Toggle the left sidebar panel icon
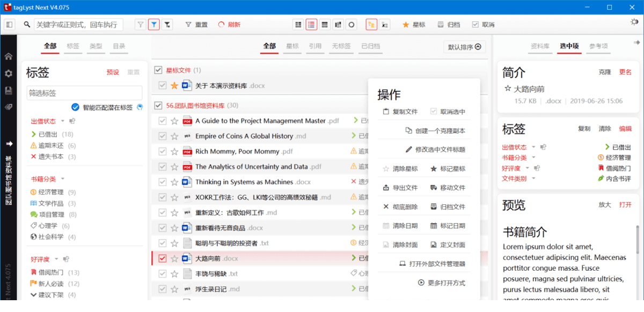The image size is (644, 312). [10, 25]
